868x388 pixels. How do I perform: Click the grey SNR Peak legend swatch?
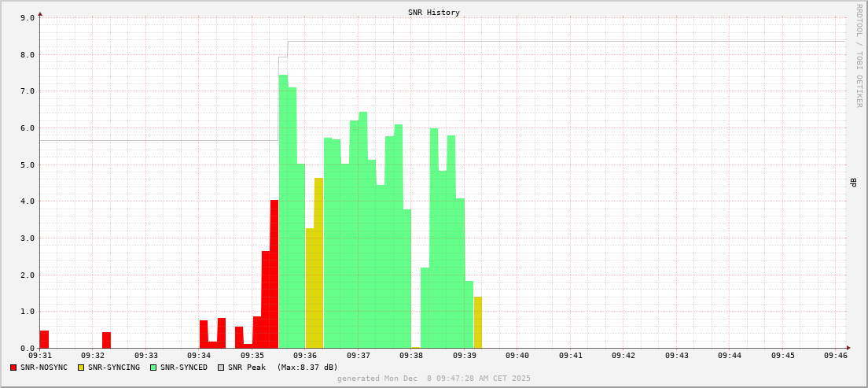click(x=221, y=368)
